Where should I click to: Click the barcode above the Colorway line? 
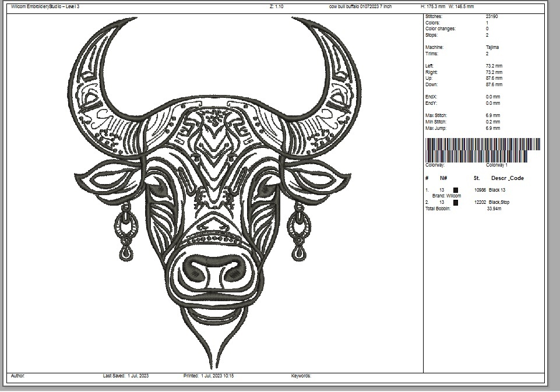coord(482,150)
